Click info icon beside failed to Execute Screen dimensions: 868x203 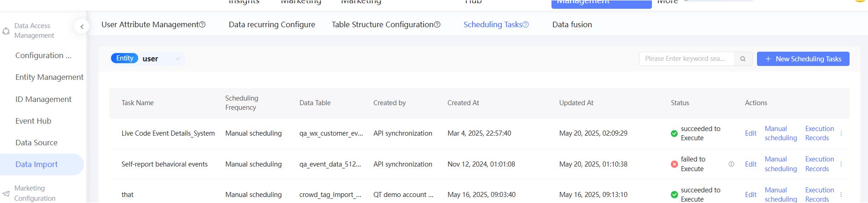tap(731, 164)
